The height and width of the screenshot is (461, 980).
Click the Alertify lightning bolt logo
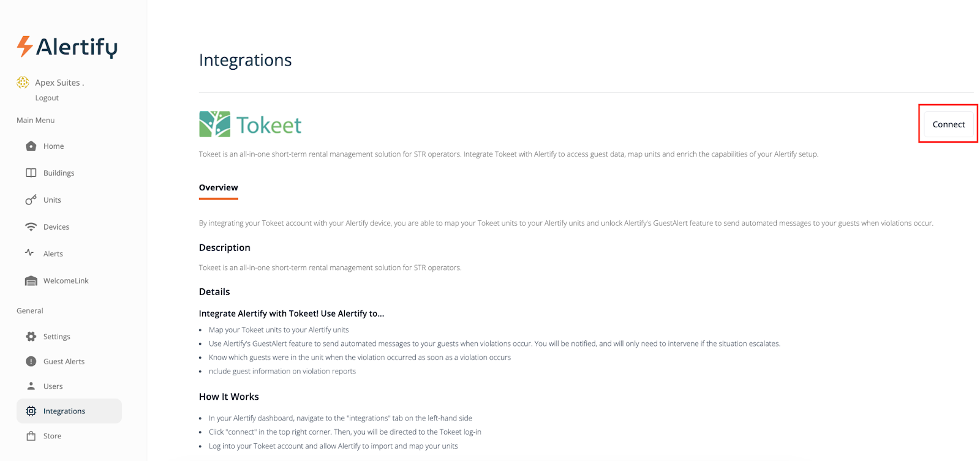coord(24,47)
